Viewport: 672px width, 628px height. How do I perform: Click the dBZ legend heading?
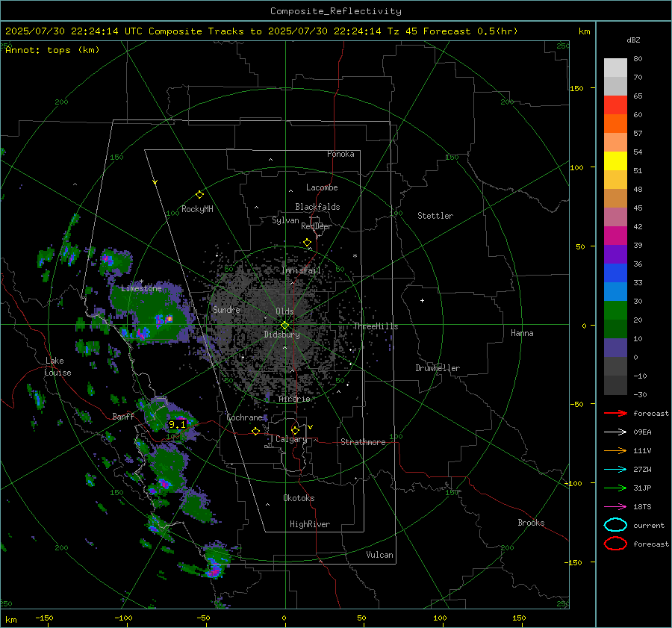633,40
